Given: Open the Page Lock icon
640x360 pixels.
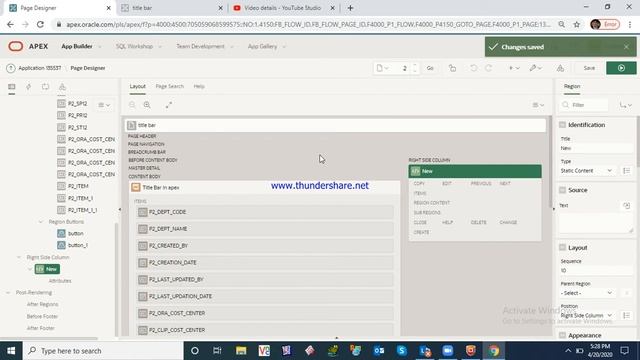Looking at the screenshot, I should tap(452, 68).
